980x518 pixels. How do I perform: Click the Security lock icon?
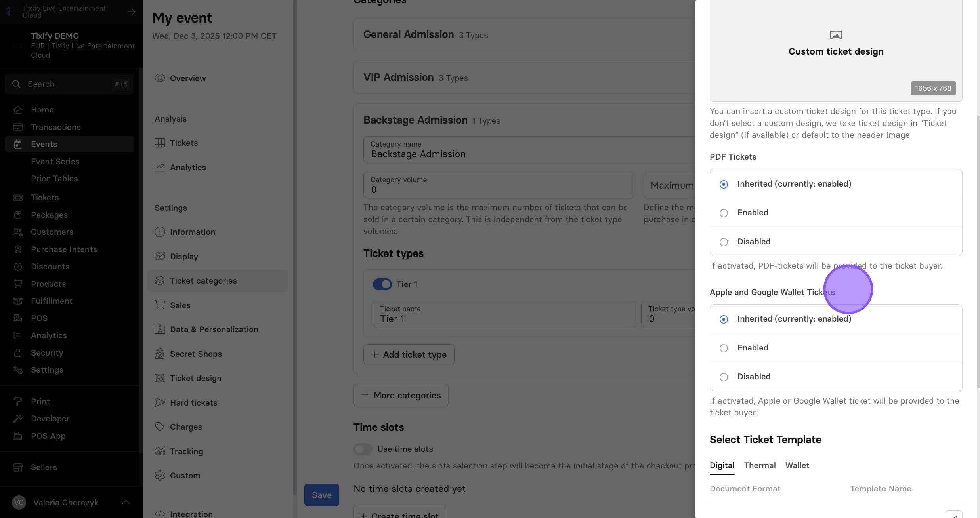pyautogui.click(x=17, y=352)
